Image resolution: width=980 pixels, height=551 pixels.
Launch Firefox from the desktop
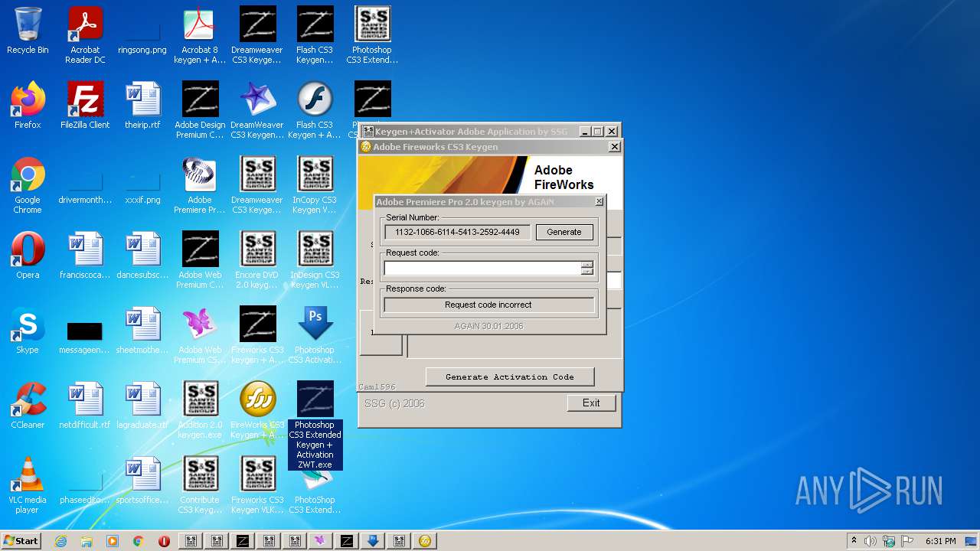click(x=28, y=106)
